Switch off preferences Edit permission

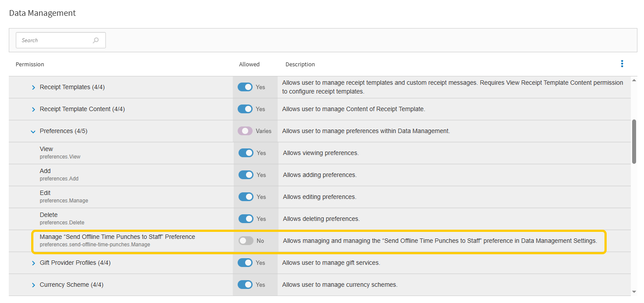(246, 197)
